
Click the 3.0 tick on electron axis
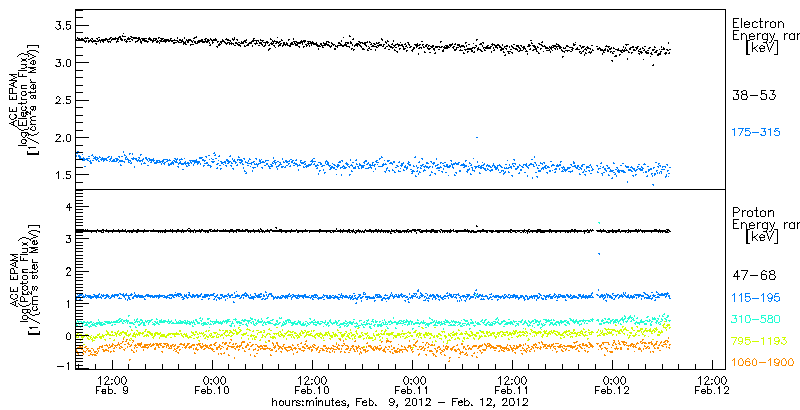point(61,63)
